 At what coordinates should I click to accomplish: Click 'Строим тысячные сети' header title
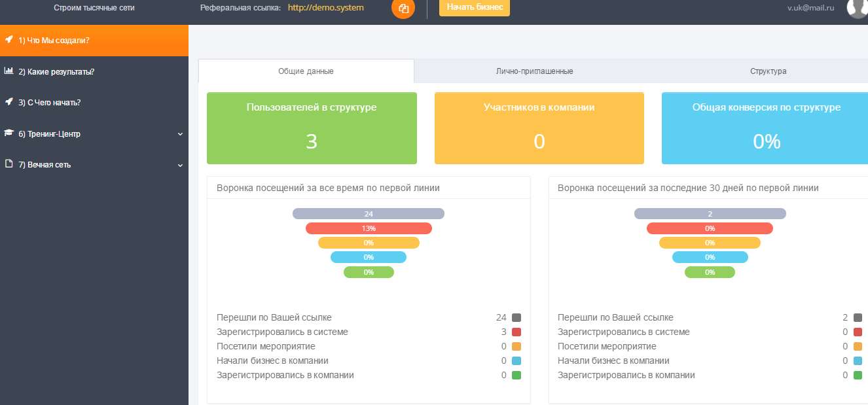click(x=94, y=8)
